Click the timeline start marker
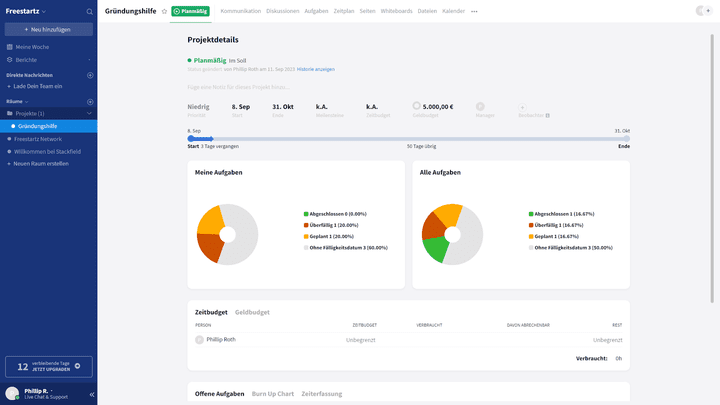 [190, 138]
